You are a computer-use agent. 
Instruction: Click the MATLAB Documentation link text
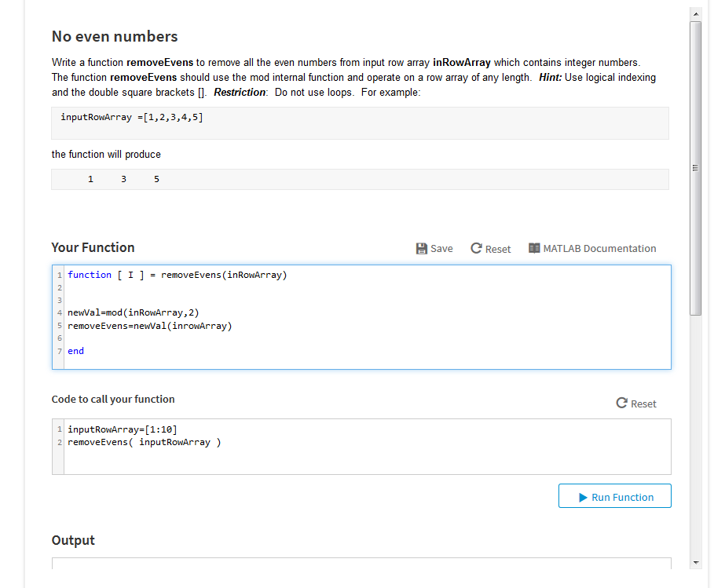599,248
